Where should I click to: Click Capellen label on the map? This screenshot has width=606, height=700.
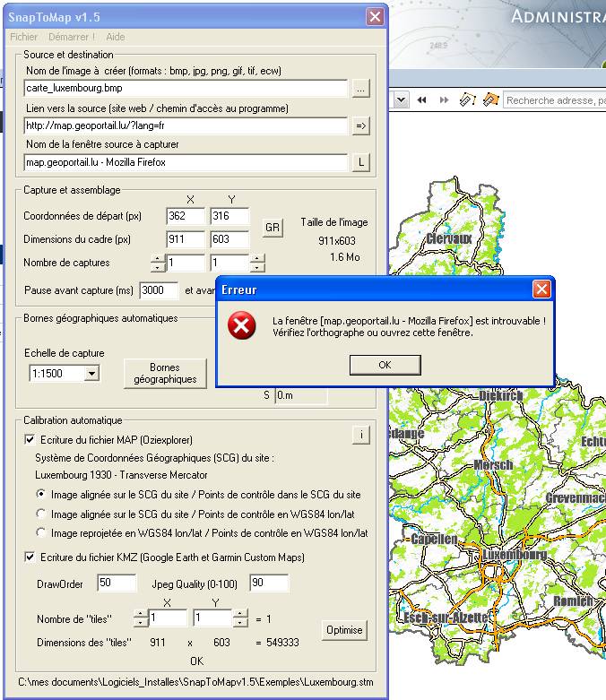(434, 539)
